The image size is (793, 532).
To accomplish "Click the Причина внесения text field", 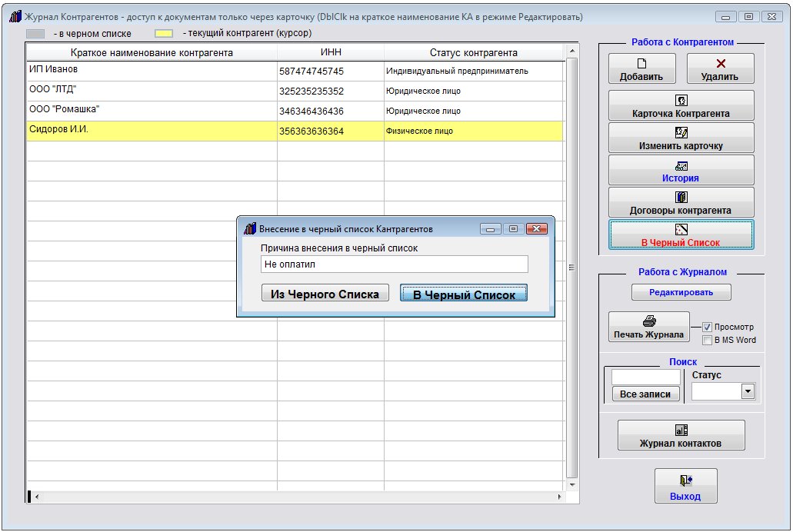I will pyautogui.click(x=394, y=264).
